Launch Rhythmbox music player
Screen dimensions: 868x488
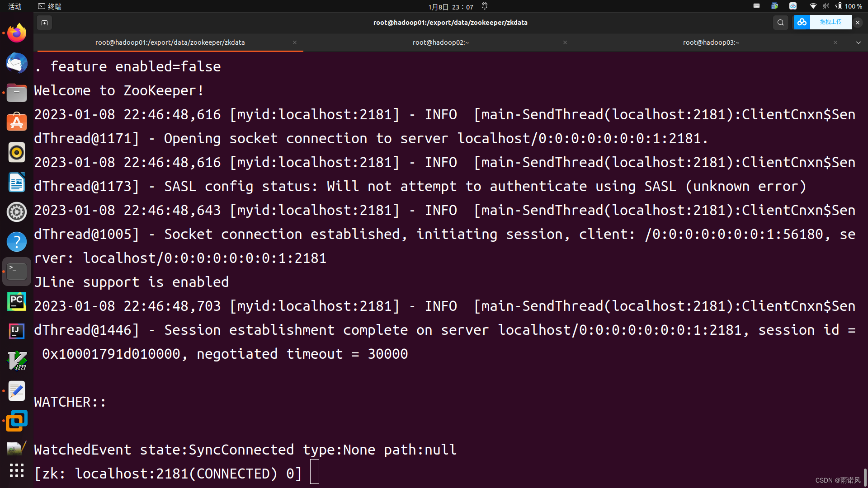tap(17, 152)
